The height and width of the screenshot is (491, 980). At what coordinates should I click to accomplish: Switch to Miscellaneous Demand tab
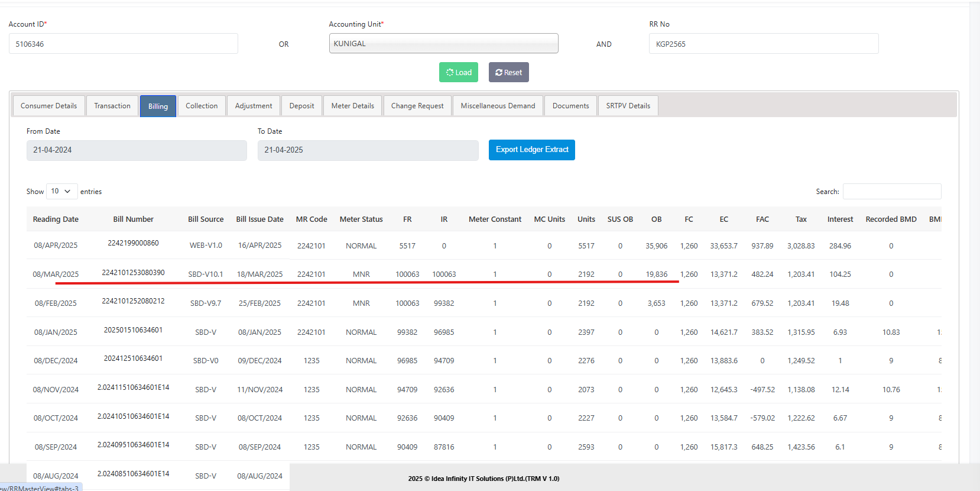pyautogui.click(x=498, y=106)
